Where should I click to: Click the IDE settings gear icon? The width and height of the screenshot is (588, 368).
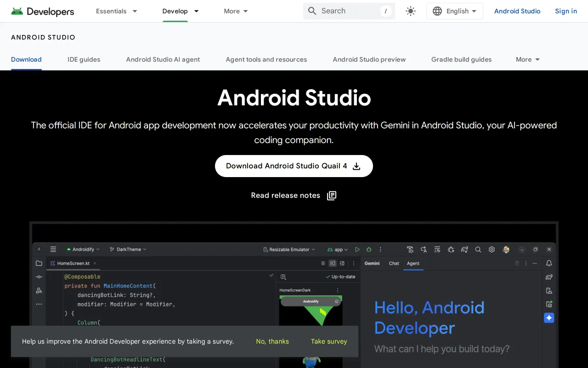[492, 249]
